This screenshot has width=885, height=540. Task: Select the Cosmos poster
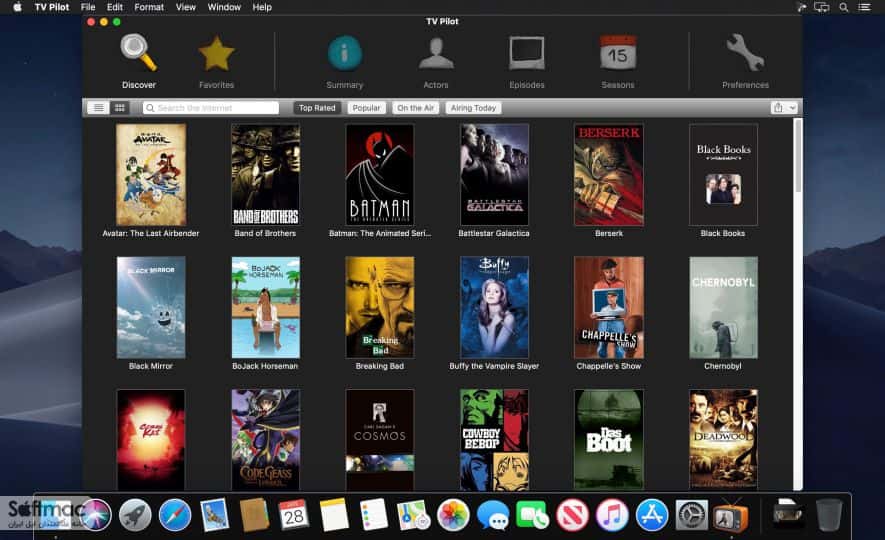[x=379, y=440]
